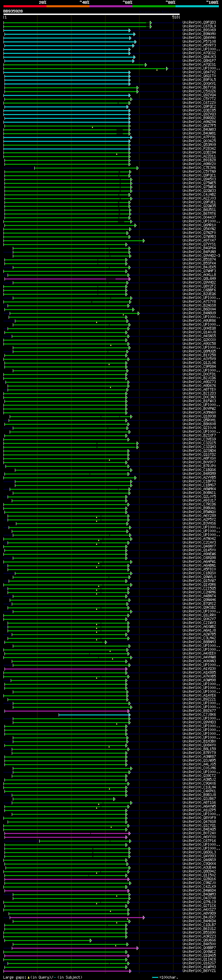Click the UniRef100_B4N8U9 label
This screenshot has height=980, width=222.
coord(199,313)
